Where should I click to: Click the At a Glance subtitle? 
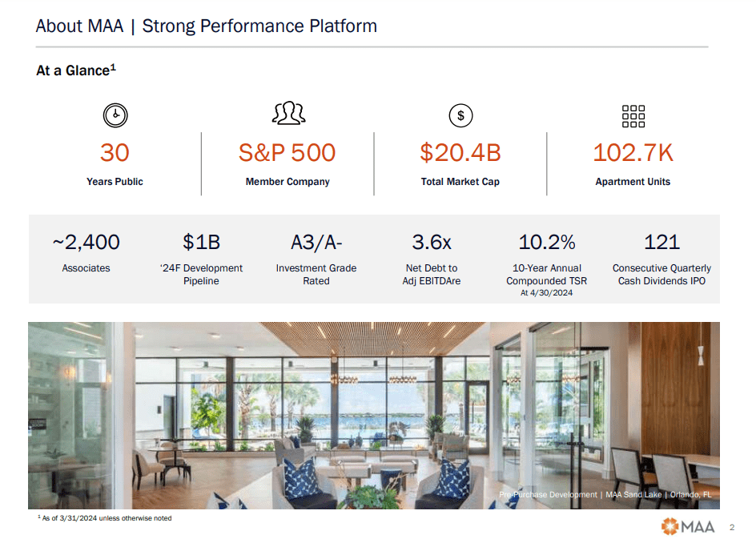click(x=75, y=70)
